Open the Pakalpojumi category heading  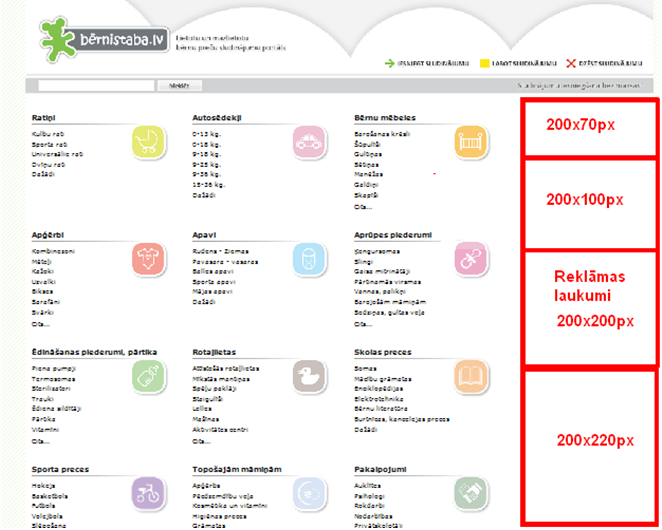point(380,470)
